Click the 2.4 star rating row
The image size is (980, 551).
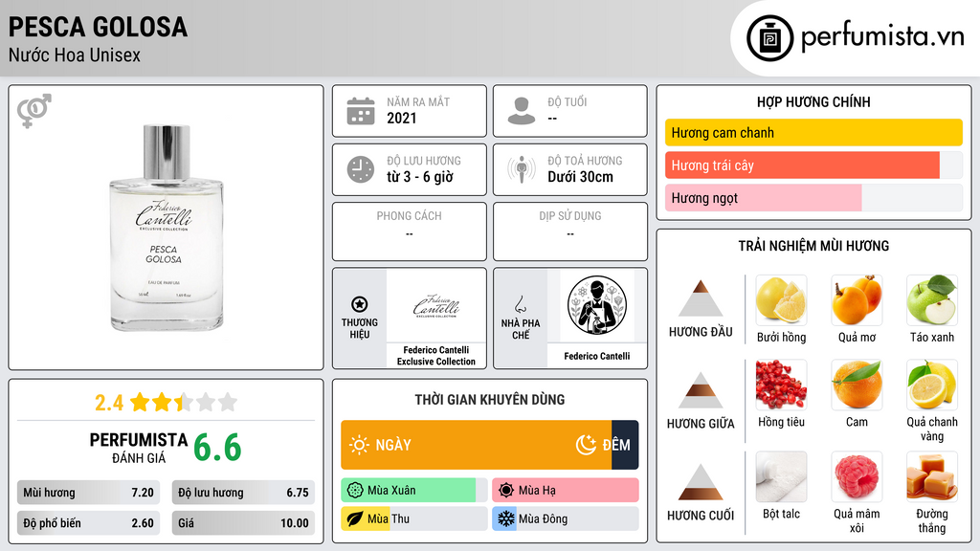pyautogui.click(x=167, y=403)
